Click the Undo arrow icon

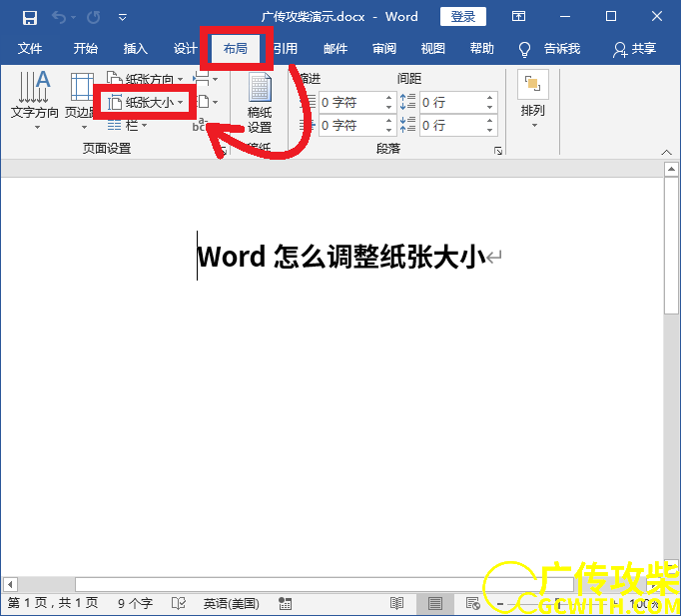pos(59,17)
